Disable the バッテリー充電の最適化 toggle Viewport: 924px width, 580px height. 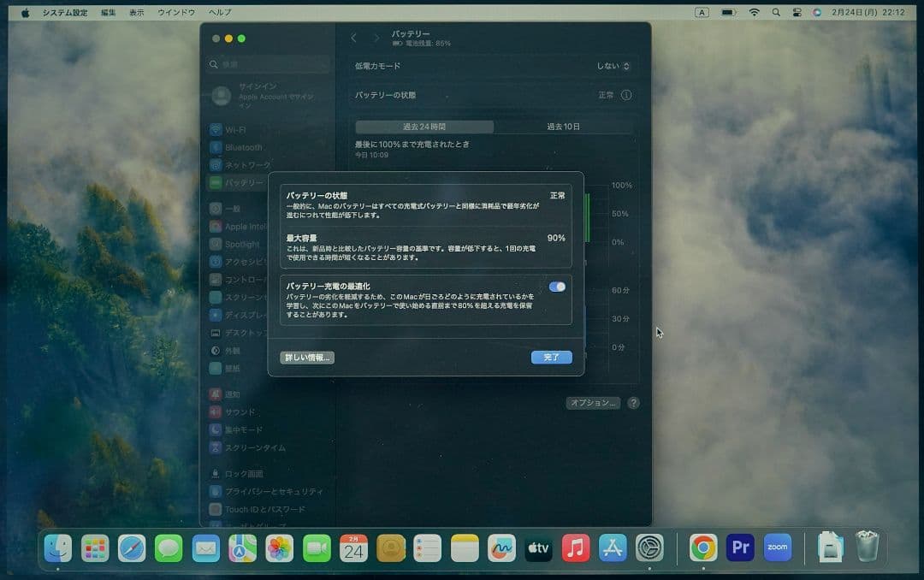[556, 287]
